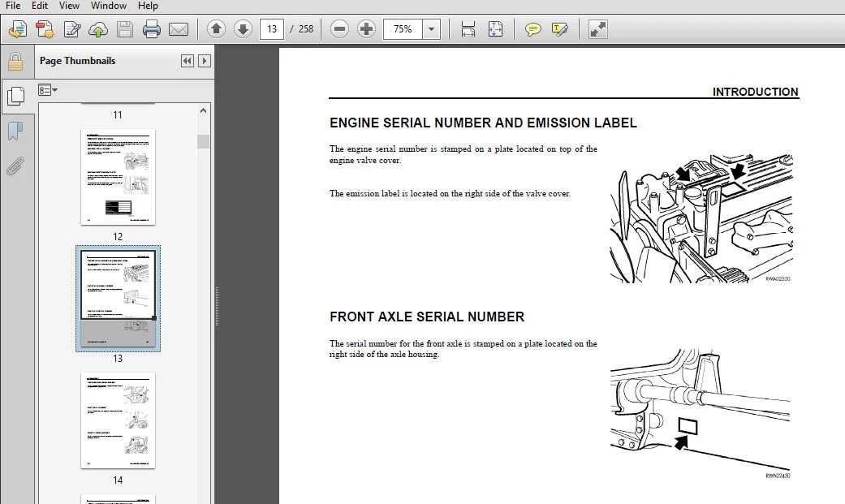Click the zoom percentage field showing 75%
Screen dimensions: 845x504
pos(403,29)
